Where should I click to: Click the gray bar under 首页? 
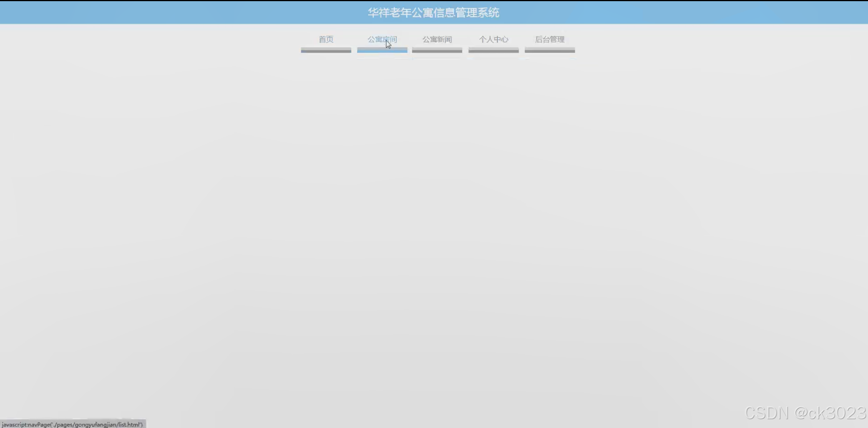pyautogui.click(x=326, y=50)
